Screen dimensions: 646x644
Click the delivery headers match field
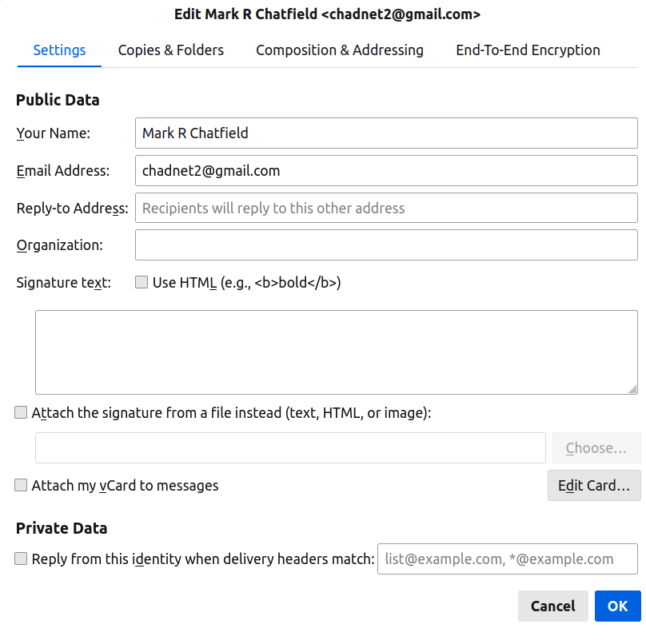click(x=507, y=559)
